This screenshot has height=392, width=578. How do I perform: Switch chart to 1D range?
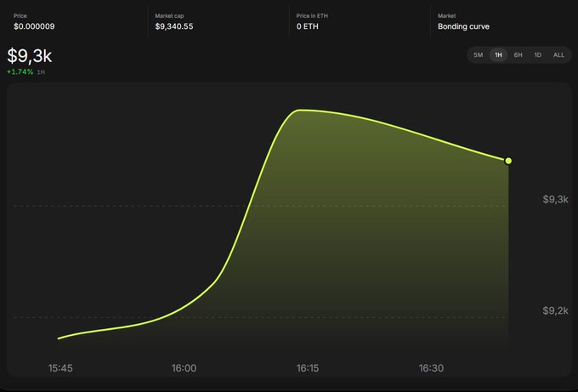coord(538,55)
